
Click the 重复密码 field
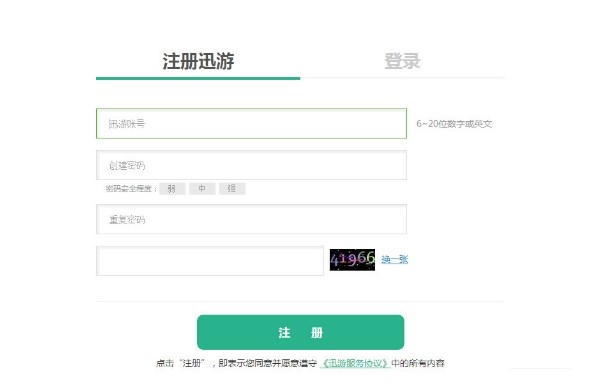251,219
